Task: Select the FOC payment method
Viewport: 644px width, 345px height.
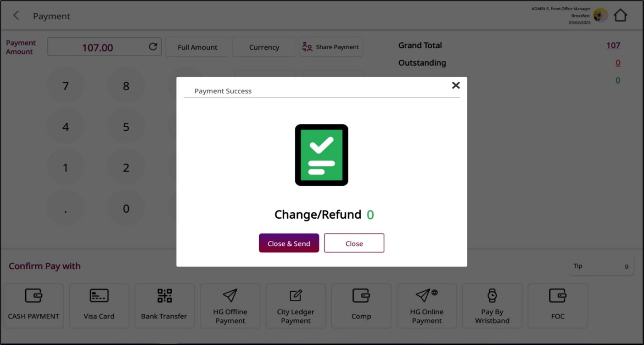Action: [557, 305]
